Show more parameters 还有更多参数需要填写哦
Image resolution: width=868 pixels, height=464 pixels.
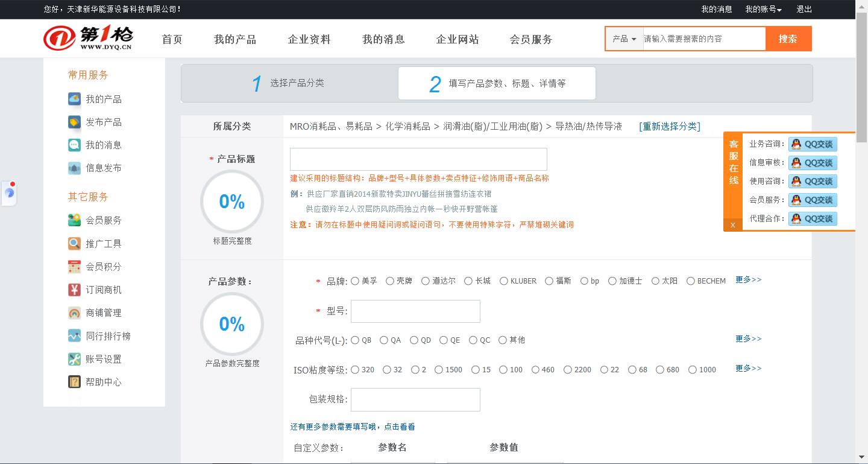point(353,427)
